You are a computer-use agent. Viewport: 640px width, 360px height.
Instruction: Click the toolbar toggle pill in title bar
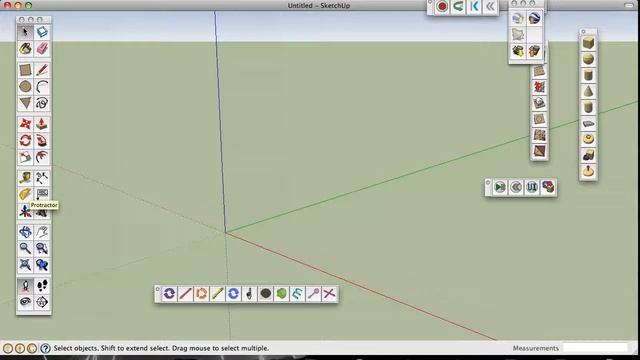629,5
